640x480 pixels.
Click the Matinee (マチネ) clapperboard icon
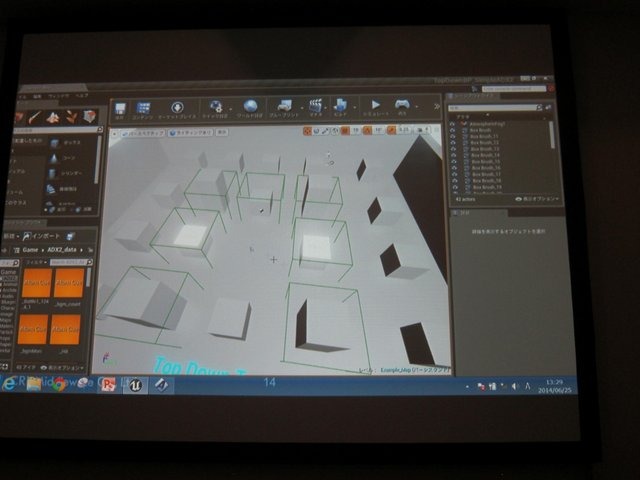(x=316, y=105)
